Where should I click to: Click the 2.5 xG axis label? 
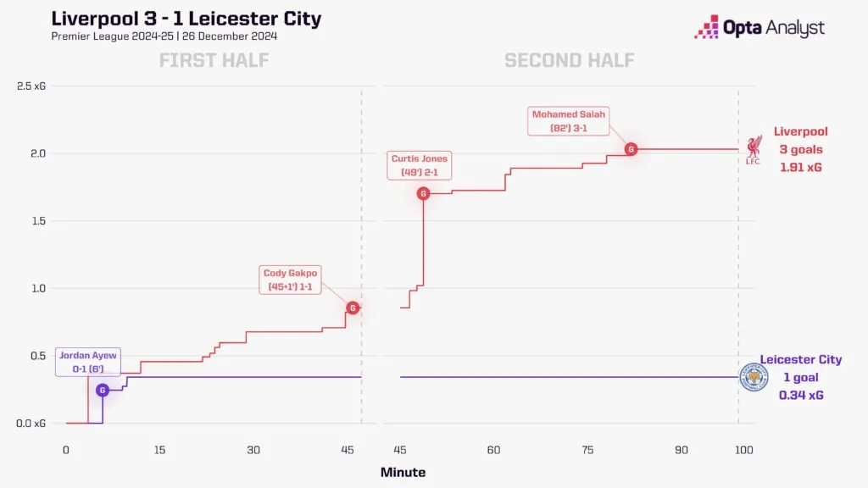pyautogui.click(x=31, y=86)
